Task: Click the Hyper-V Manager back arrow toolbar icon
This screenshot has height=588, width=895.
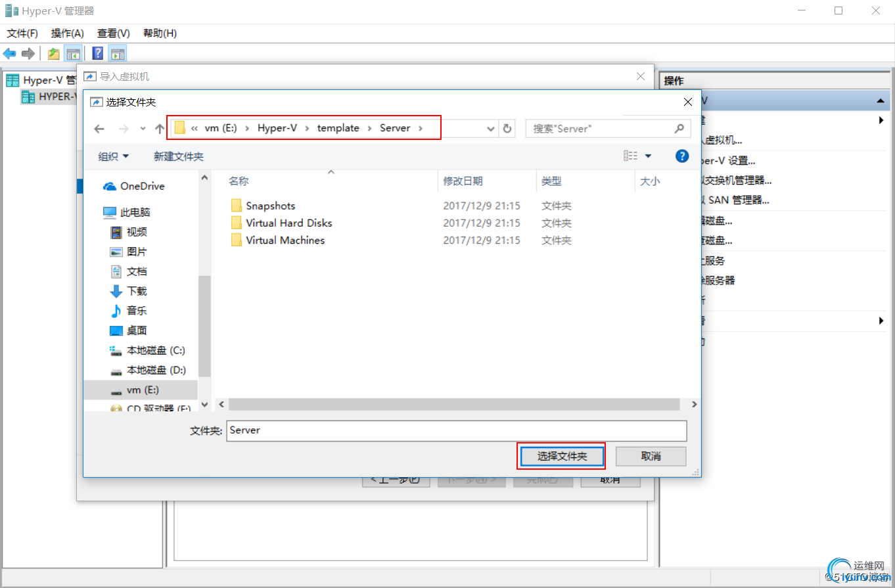Action: pos(10,54)
